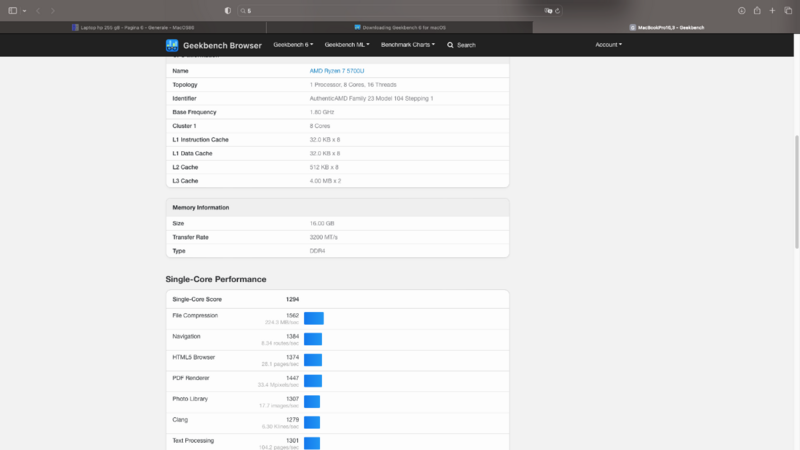Viewport: 800px width, 450px height.
Task: Click the PDF Renderer score bar
Action: click(313, 381)
